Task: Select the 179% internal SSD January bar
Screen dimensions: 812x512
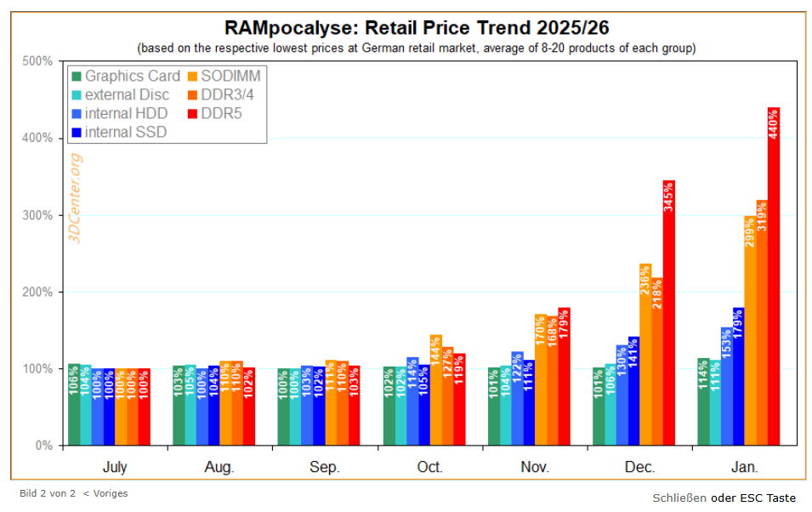Action: [738, 376]
